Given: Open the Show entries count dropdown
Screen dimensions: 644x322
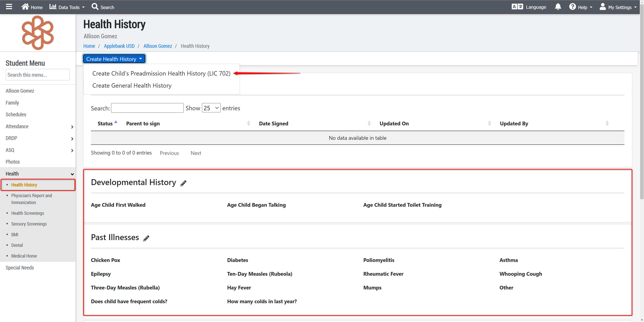Looking at the screenshot, I should pos(211,108).
